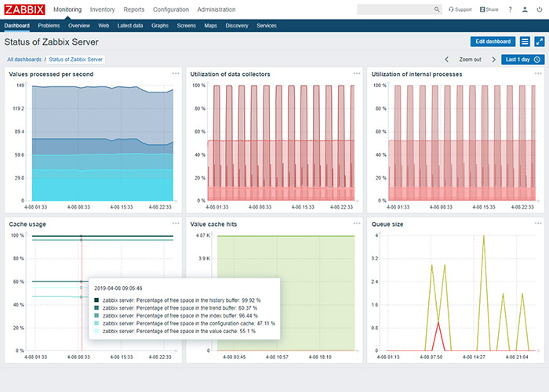Screen dimensions: 549x392
Task: Open Queue size widget menu
Action: (x=538, y=223)
